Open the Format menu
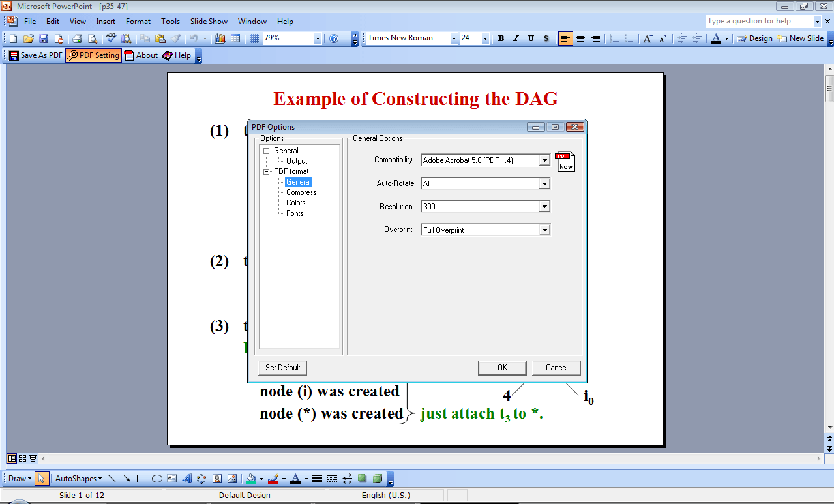 pyautogui.click(x=138, y=22)
